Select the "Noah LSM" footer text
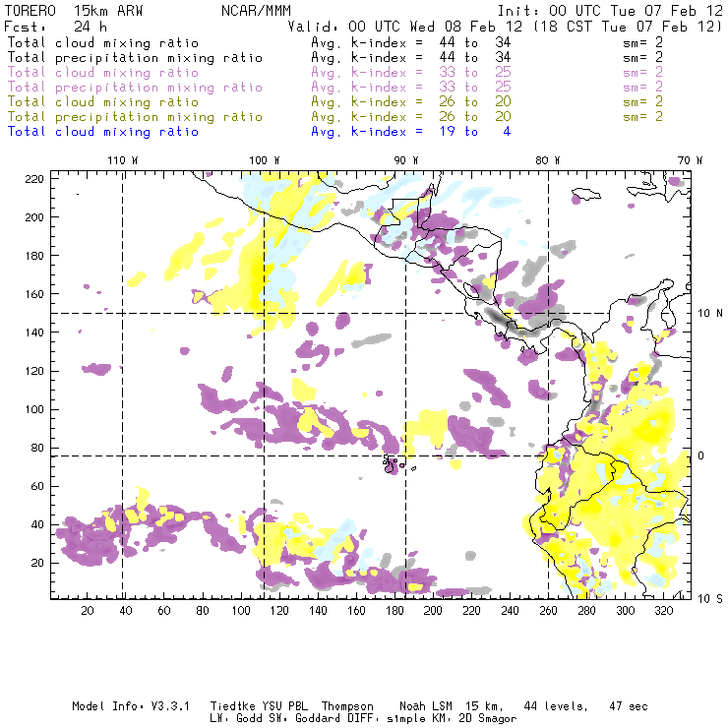This screenshot has height=728, width=728. (x=425, y=706)
